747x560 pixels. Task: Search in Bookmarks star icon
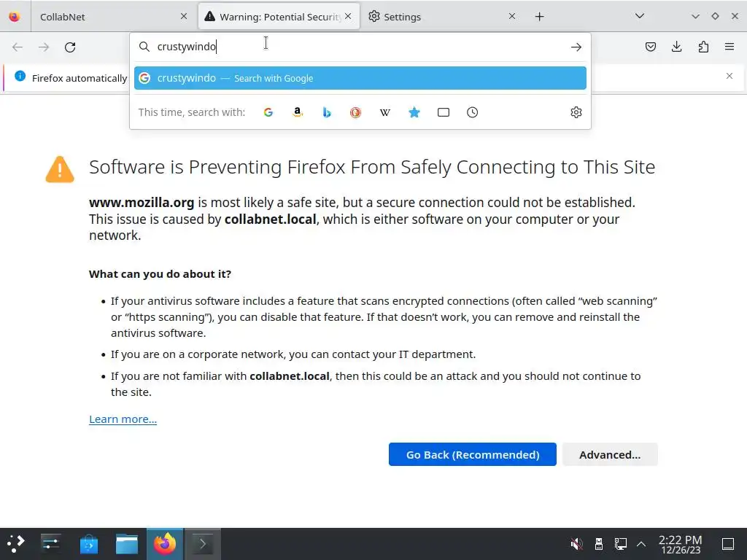(x=414, y=112)
